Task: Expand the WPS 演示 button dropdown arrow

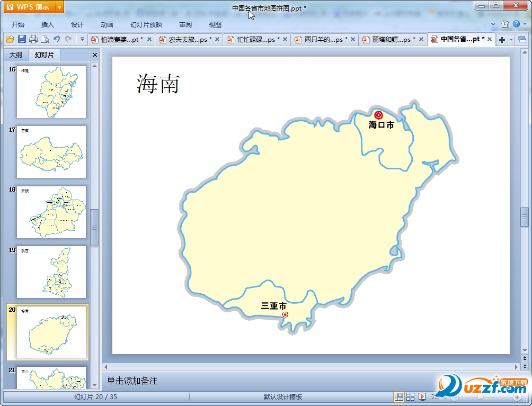Action: pos(60,7)
